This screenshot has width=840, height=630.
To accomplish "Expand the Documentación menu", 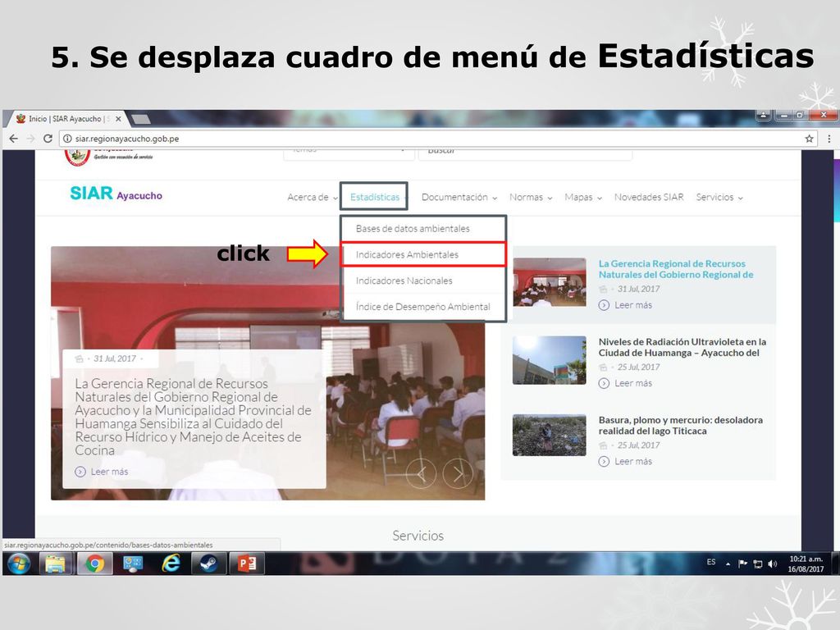I will click(459, 197).
